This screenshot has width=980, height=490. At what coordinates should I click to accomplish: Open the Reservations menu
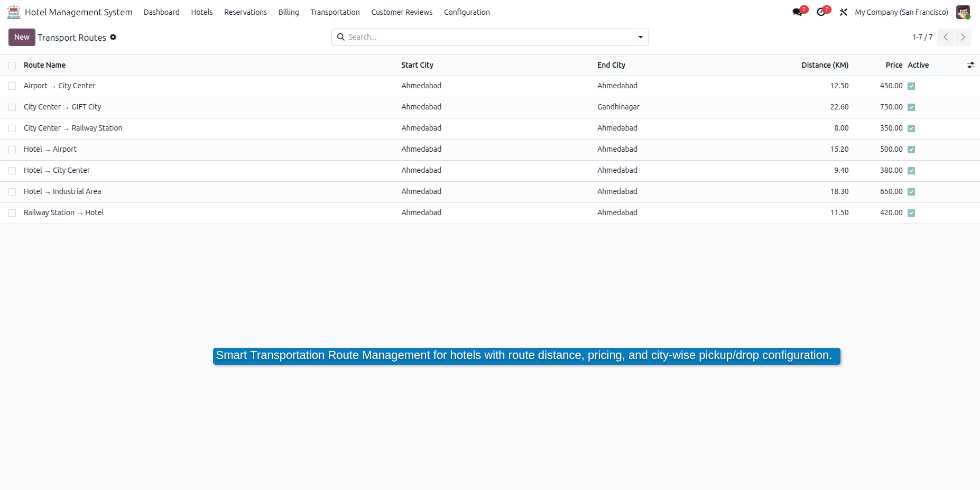click(245, 12)
